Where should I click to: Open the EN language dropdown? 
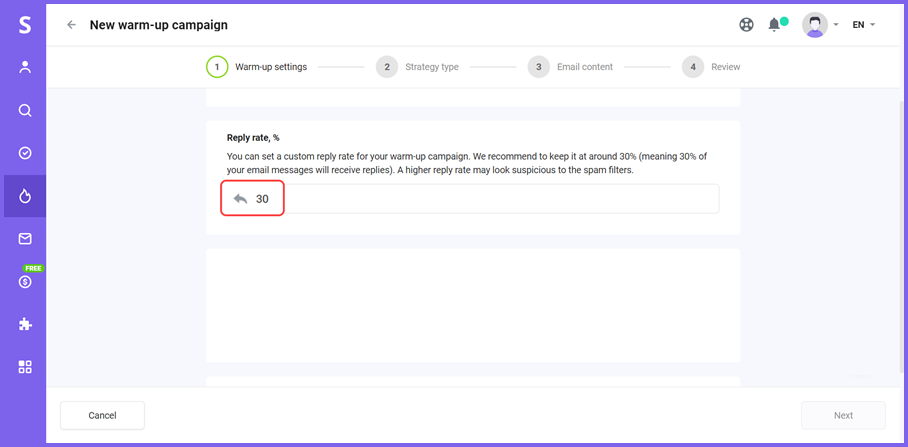tap(863, 25)
